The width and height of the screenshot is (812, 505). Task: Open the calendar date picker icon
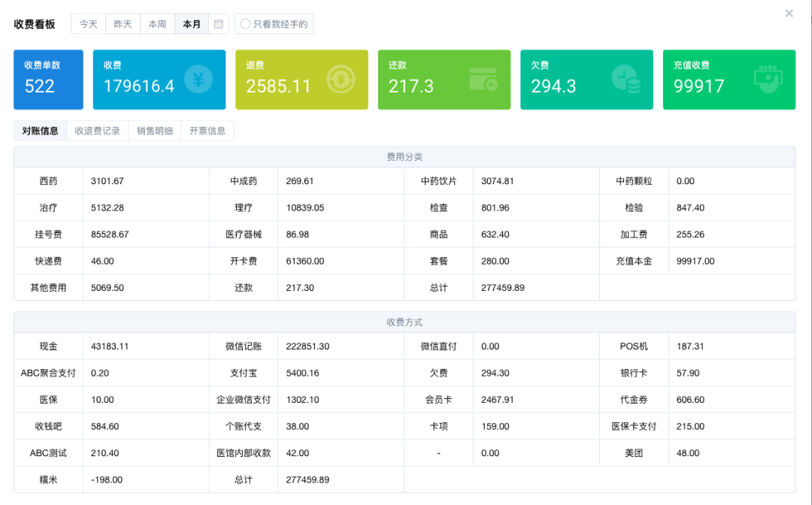click(218, 24)
